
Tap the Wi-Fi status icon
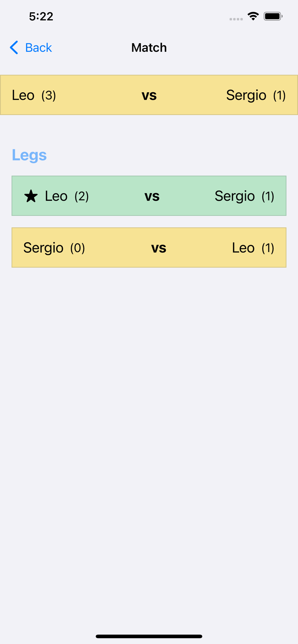point(253,16)
